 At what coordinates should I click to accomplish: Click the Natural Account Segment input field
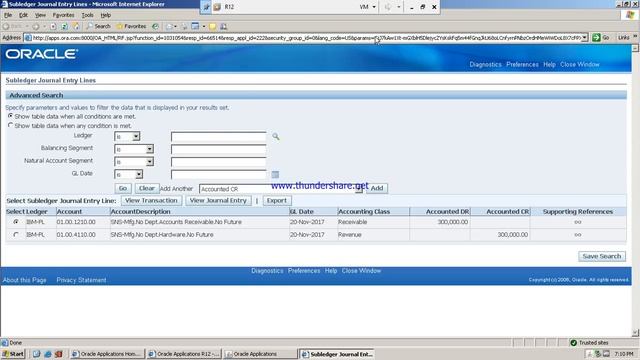(x=219, y=162)
